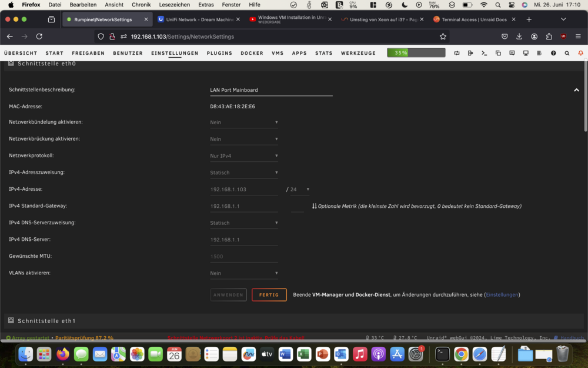Open a new Firefox tab with plus
588x368 pixels.
coord(529,19)
